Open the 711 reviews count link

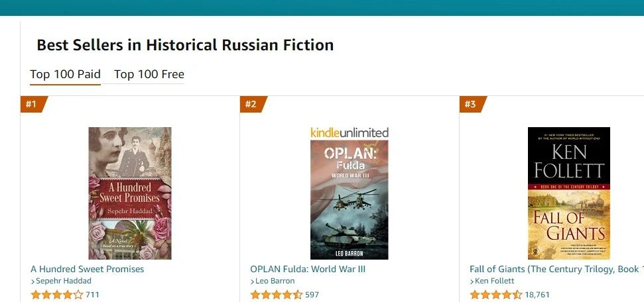pos(93,295)
